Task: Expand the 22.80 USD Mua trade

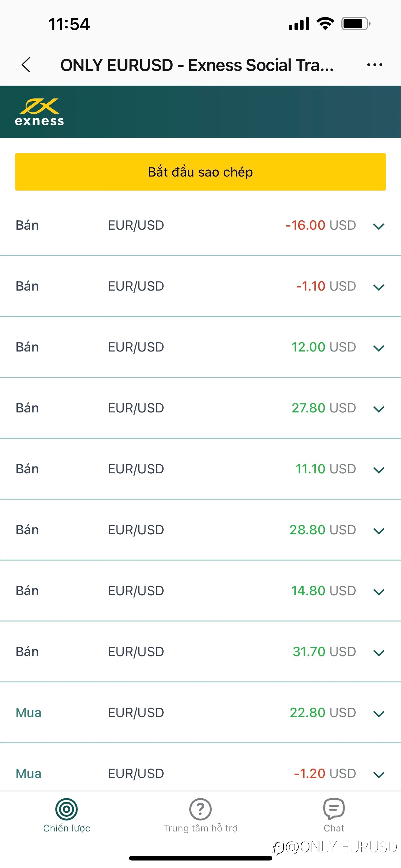Action: click(379, 714)
